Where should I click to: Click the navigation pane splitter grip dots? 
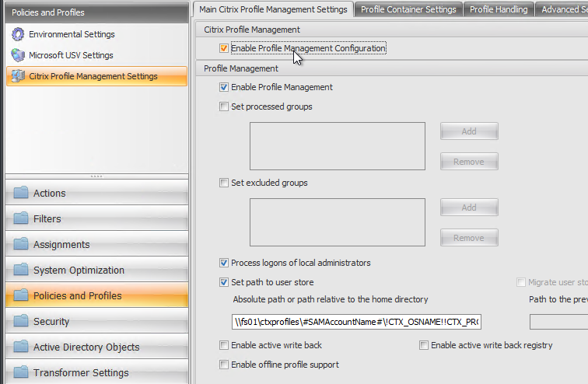click(x=96, y=176)
